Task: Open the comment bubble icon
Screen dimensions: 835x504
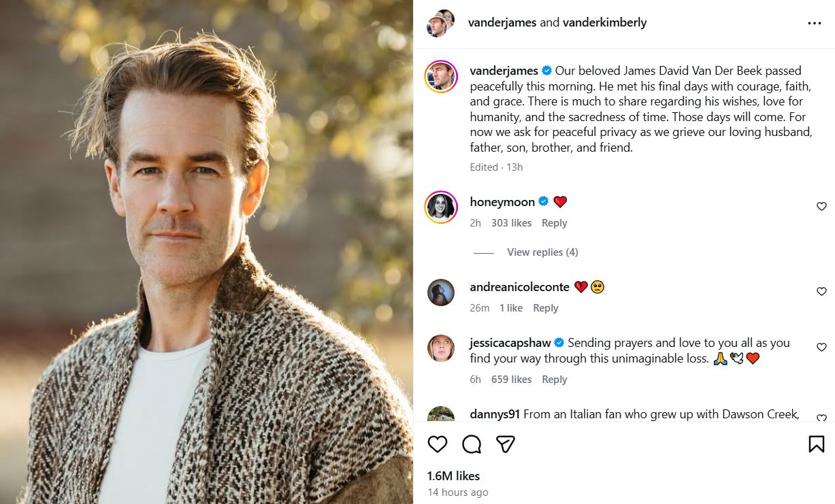Action: (x=472, y=444)
